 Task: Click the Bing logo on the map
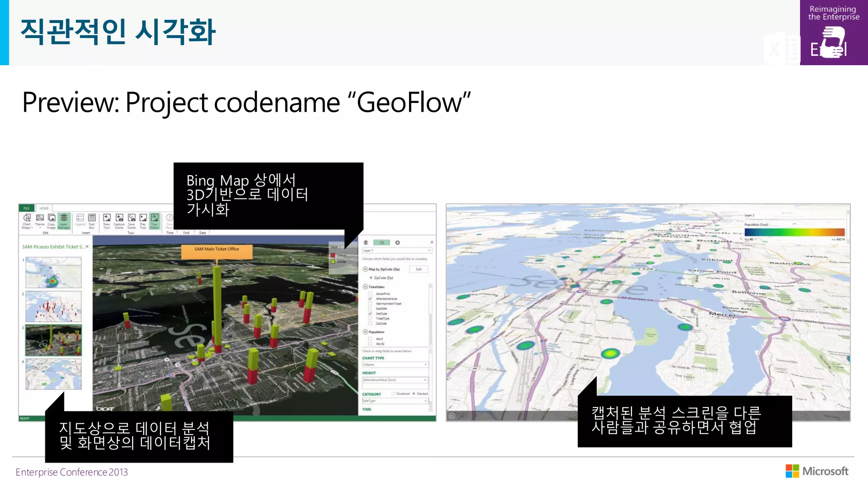105,409
